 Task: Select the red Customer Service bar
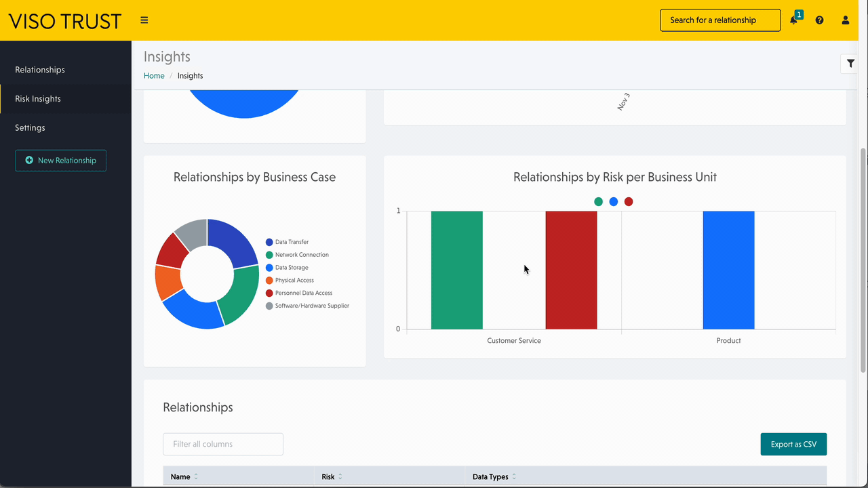pos(572,270)
